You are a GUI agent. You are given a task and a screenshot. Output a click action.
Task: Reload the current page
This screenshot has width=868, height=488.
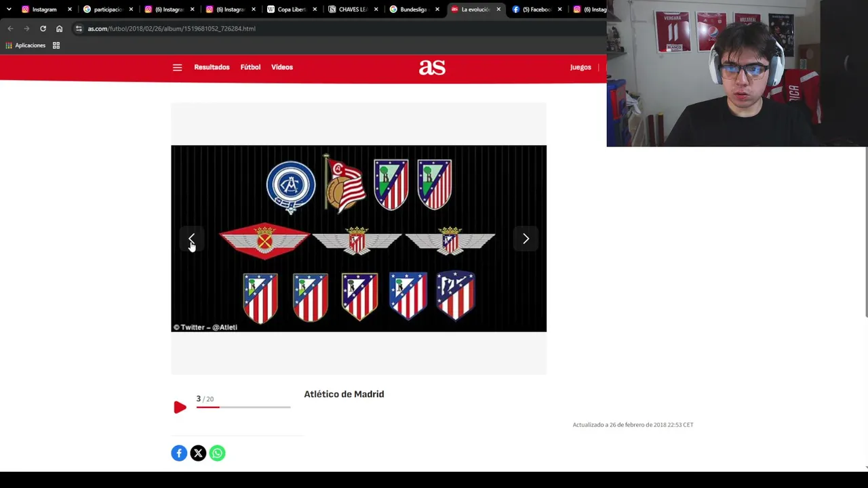point(43,28)
